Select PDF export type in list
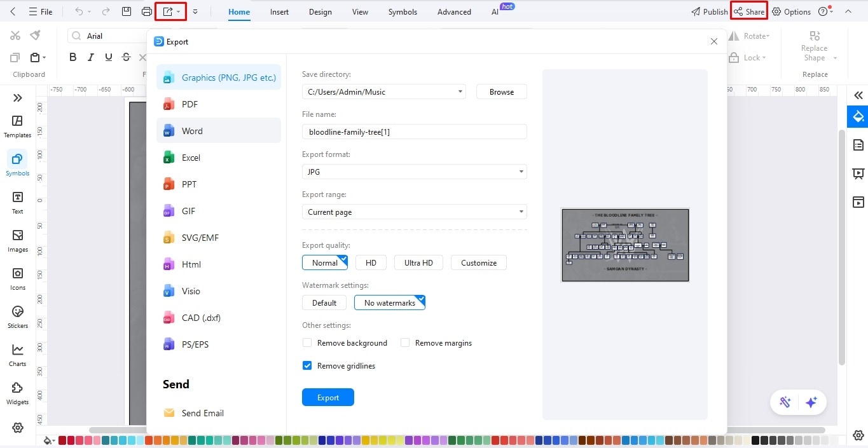The width and height of the screenshot is (868, 448). [219, 104]
